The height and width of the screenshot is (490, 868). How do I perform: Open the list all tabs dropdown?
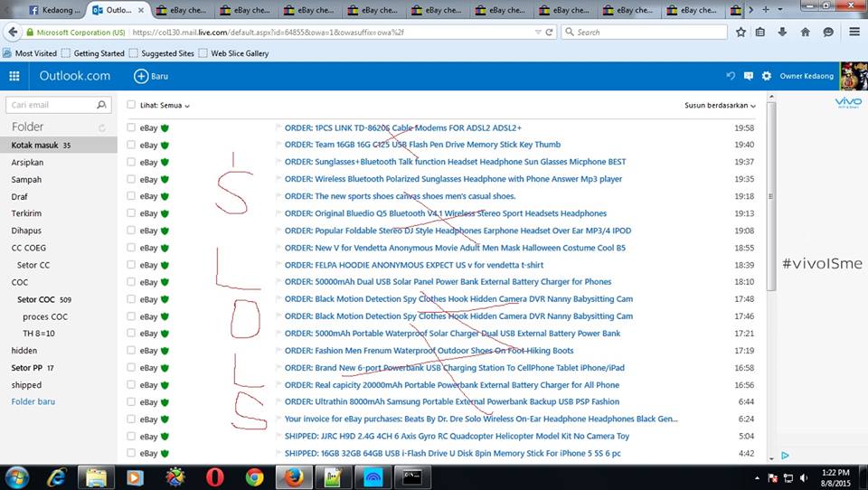point(780,9)
